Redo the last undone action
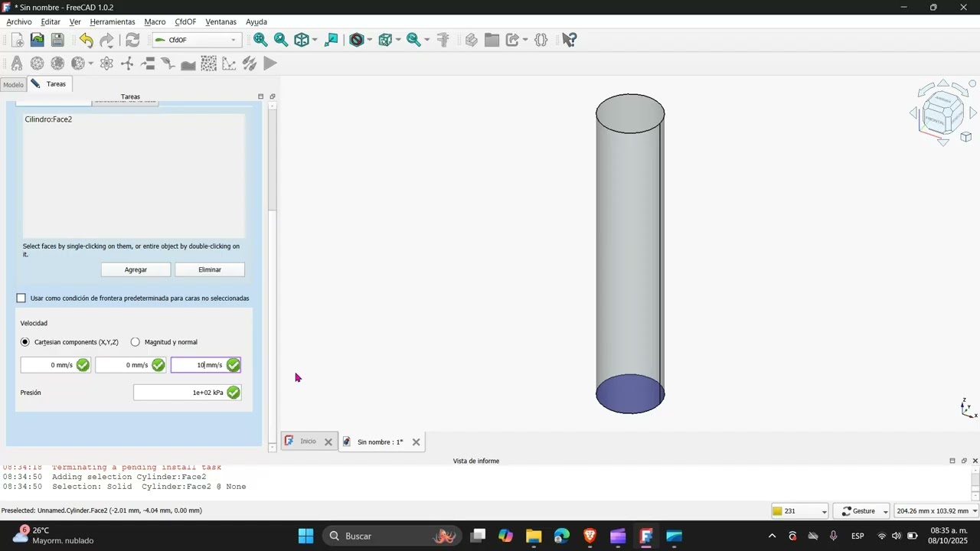980x551 pixels. (106, 40)
